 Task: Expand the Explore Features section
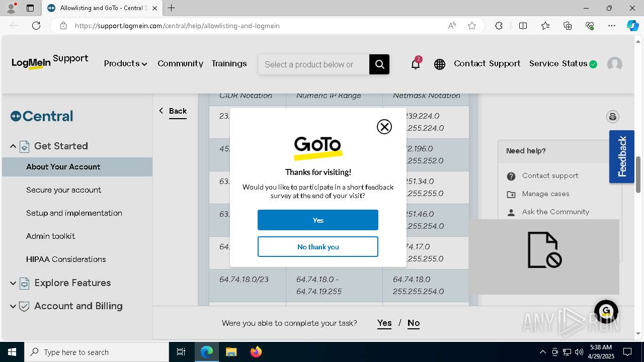click(13, 283)
